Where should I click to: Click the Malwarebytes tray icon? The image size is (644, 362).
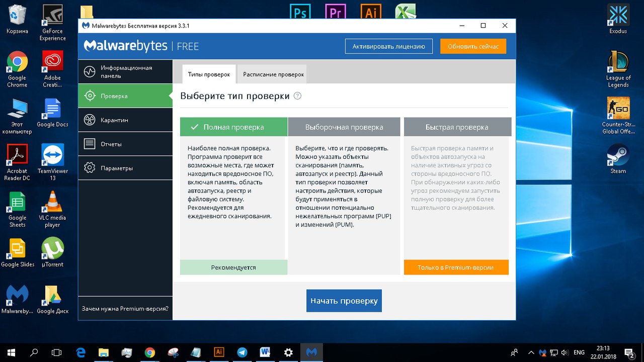point(542,352)
